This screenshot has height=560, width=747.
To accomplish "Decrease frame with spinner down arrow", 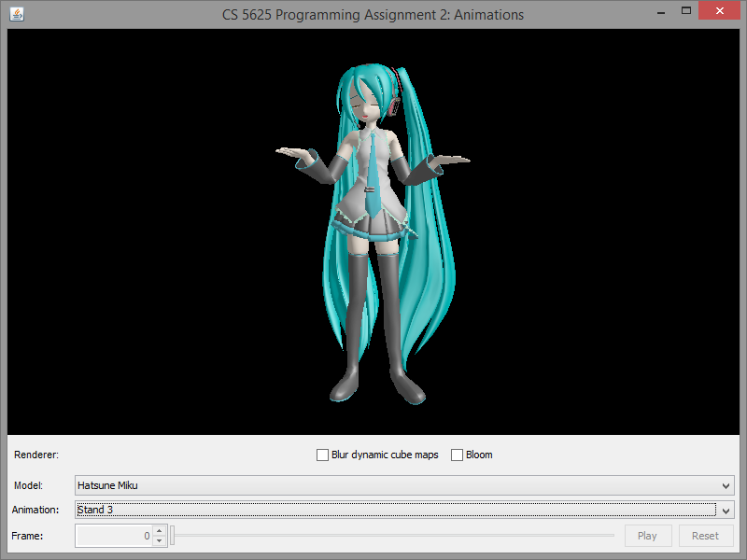I will pyautogui.click(x=159, y=540).
